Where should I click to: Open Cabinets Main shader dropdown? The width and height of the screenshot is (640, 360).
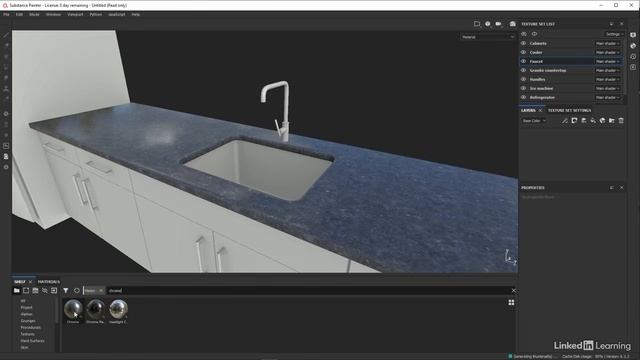tap(607, 43)
